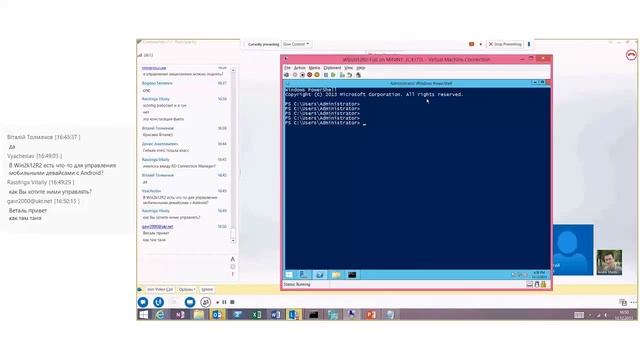Open the View menu in Virtual Machine Connection
Image resolution: width=640 pixels, height=360 pixels.
[348, 68]
